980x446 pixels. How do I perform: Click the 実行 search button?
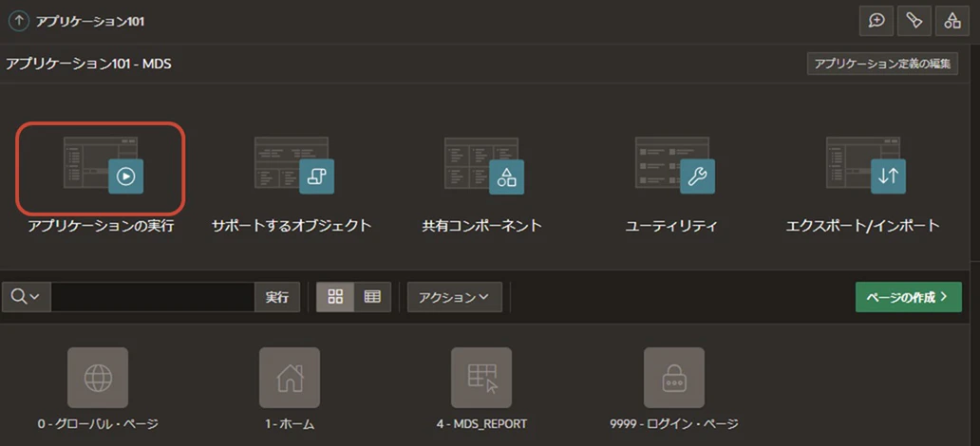pos(277,297)
